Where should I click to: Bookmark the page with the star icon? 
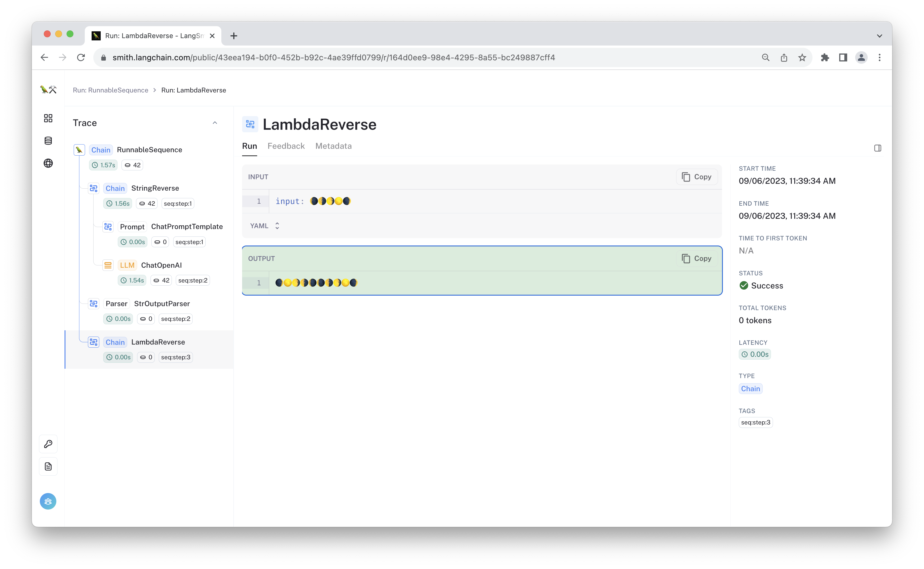(x=802, y=57)
